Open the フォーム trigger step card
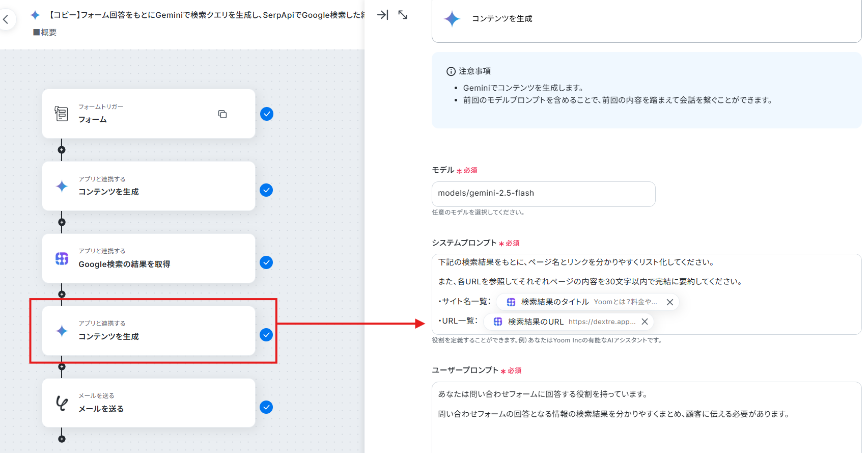 [x=149, y=114]
